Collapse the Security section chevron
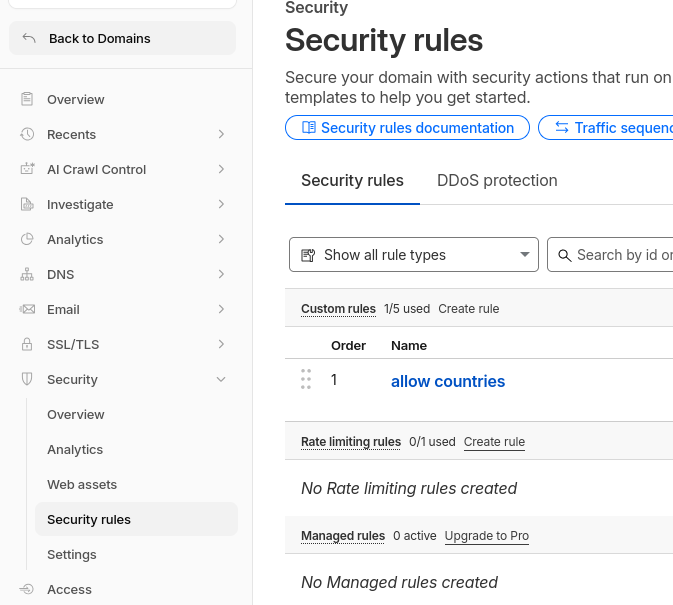This screenshot has height=605, width=673. pos(221,379)
